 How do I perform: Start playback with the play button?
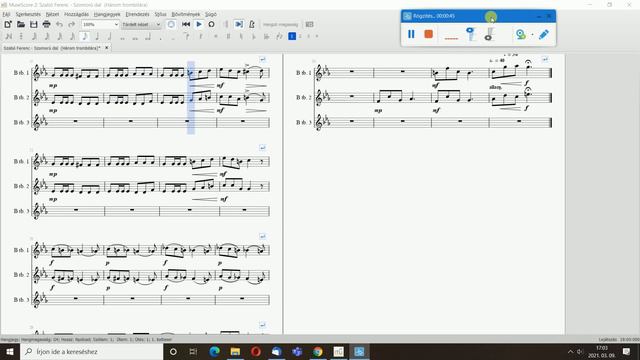(199, 24)
